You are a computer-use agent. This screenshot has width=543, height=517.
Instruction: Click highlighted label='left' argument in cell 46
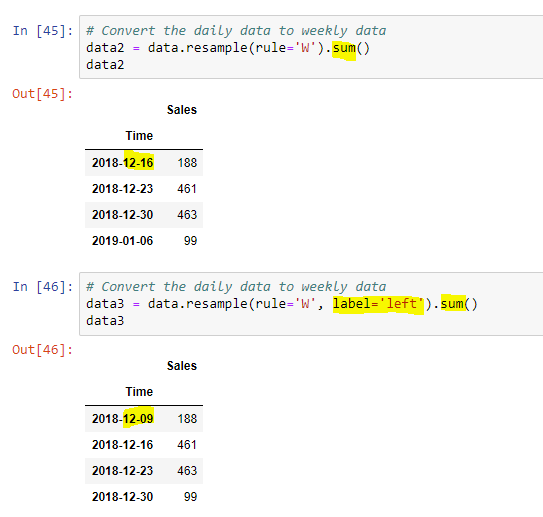(378, 304)
